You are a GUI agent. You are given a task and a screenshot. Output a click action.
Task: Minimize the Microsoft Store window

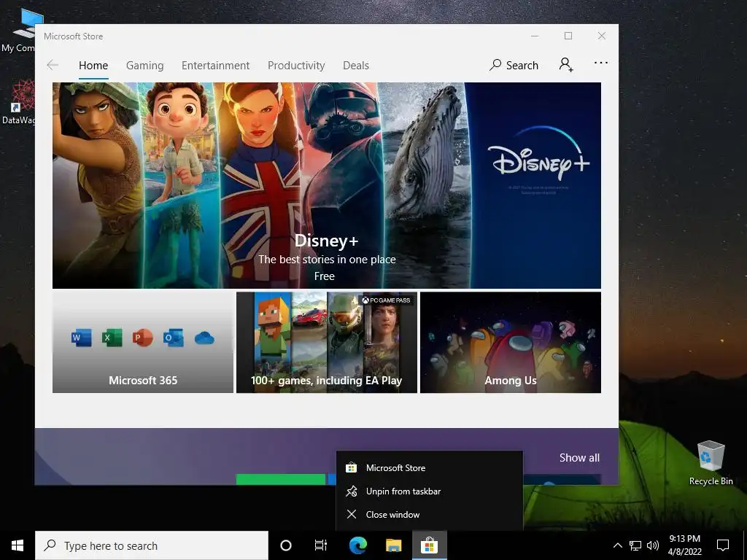click(x=535, y=36)
